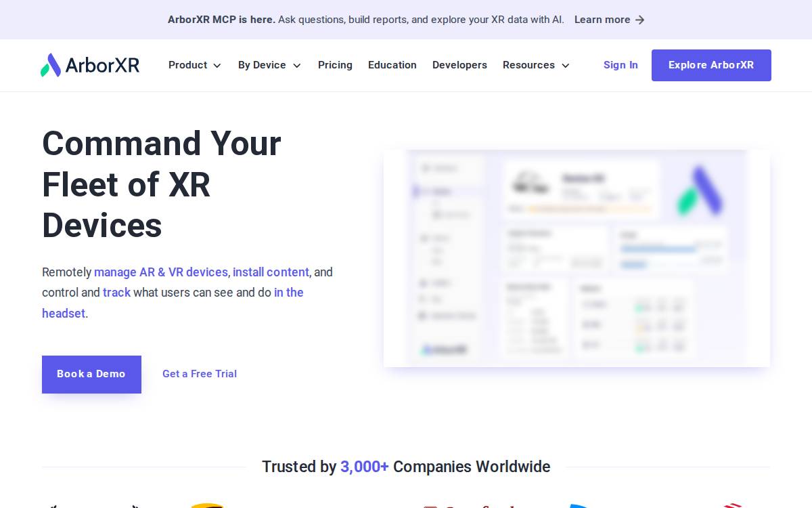The image size is (812, 508).
Task: Open the Product menu
Action: coord(195,65)
